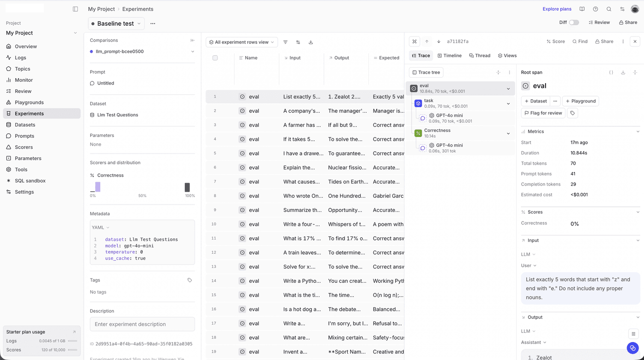Check the select-all checkbox in table header

coord(215,57)
